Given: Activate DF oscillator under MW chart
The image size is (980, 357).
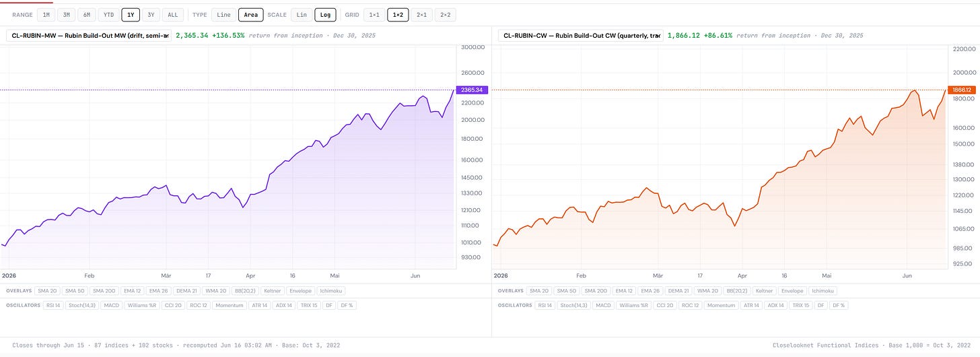Looking at the screenshot, I should pyautogui.click(x=329, y=305).
